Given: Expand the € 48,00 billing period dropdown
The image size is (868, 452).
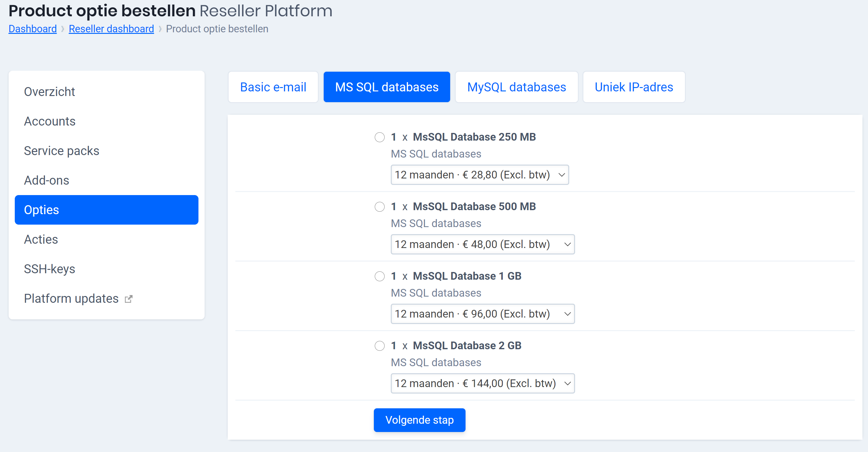Looking at the screenshot, I should [482, 244].
